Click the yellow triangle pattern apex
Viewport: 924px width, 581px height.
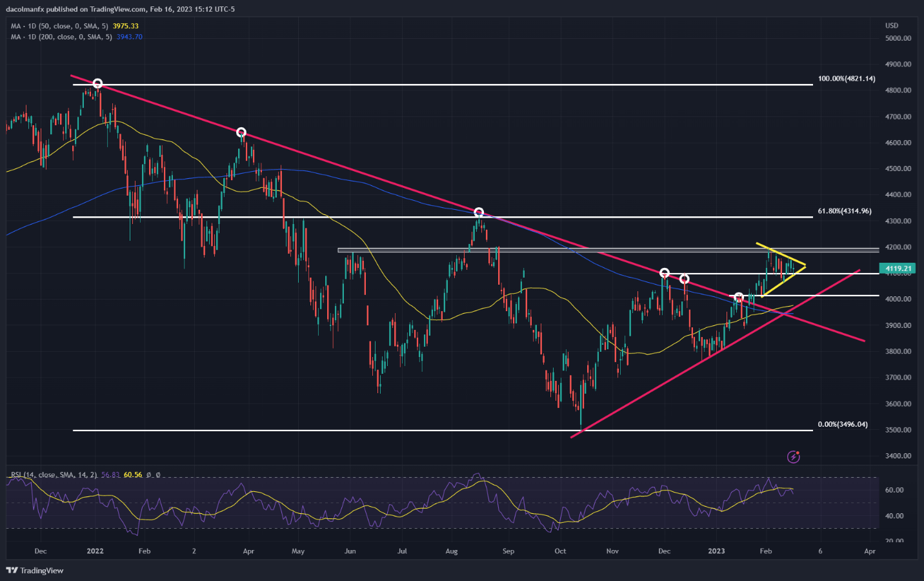805,265
